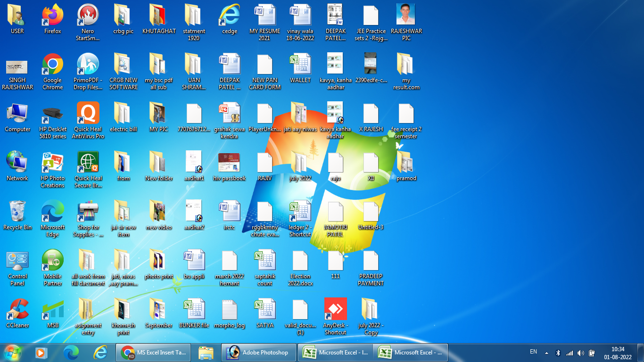This screenshot has height=362, width=644.
Task: Open KHUTAGHAT folder
Action: pos(159,19)
